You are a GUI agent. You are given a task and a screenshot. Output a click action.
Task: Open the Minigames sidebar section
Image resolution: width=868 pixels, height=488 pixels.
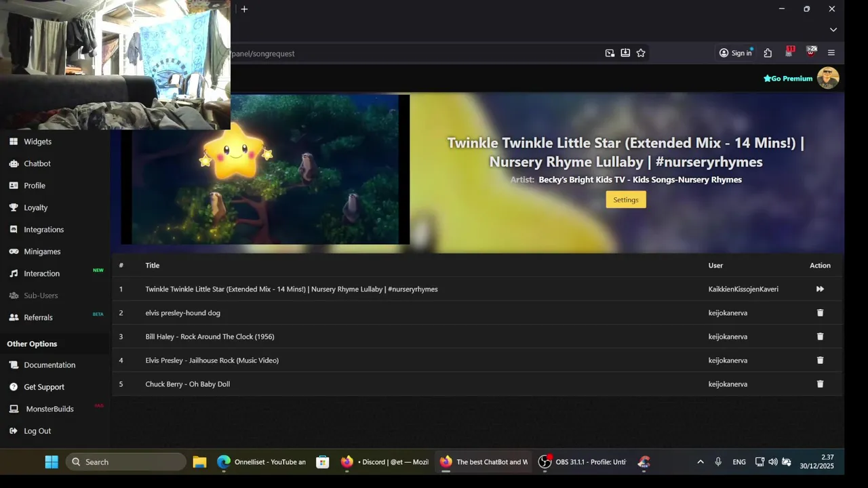click(42, 251)
